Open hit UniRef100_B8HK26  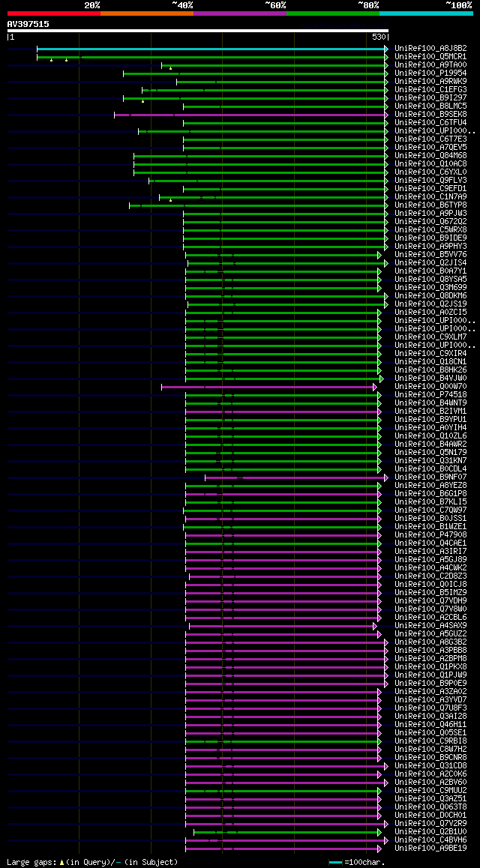click(x=430, y=370)
